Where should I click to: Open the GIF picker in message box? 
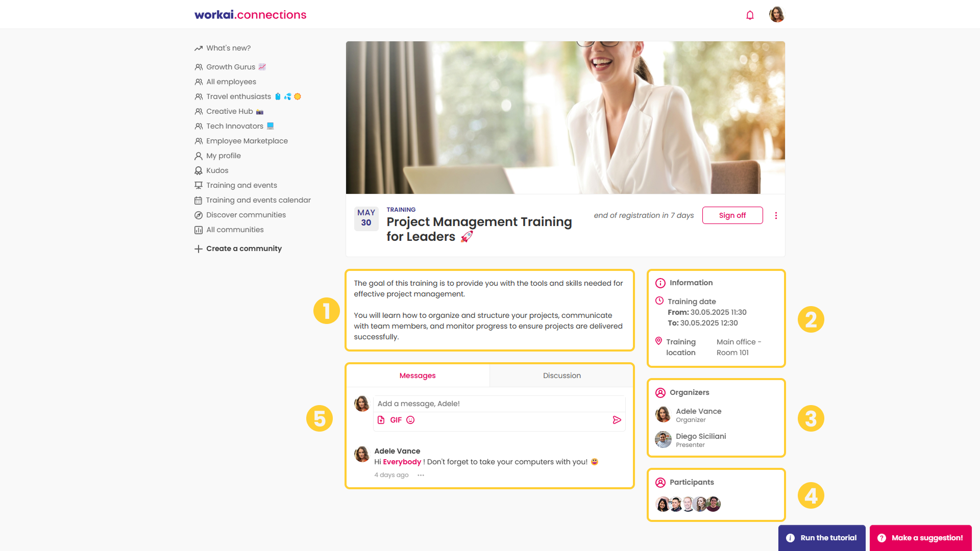point(396,420)
